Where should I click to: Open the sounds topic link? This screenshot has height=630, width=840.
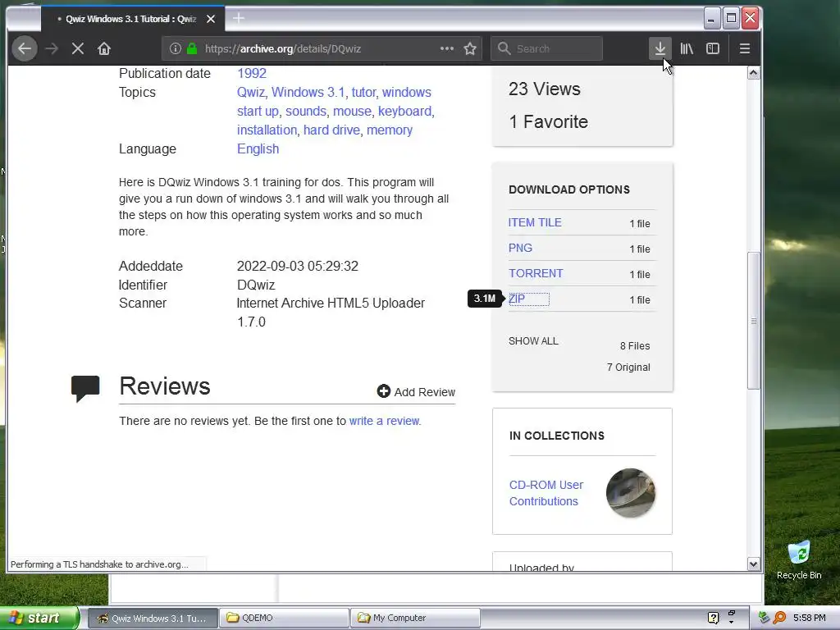306,111
